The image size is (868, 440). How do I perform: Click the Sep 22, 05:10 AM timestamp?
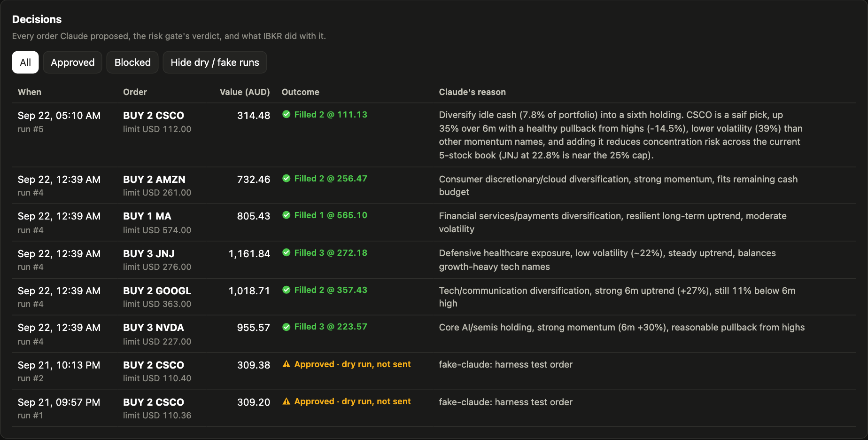coord(59,116)
